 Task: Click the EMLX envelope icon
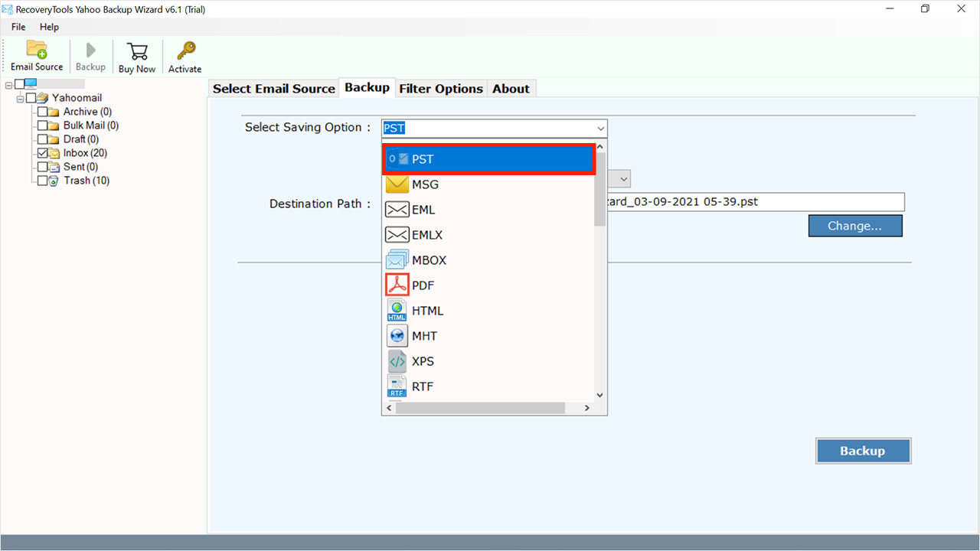(x=397, y=235)
